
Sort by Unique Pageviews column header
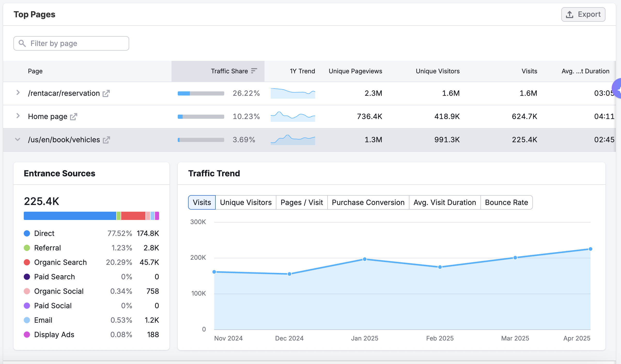pyautogui.click(x=355, y=71)
